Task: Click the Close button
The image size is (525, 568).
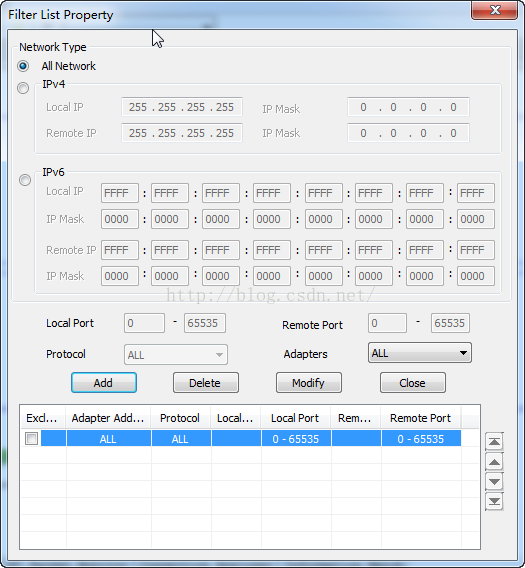Action: [413, 383]
